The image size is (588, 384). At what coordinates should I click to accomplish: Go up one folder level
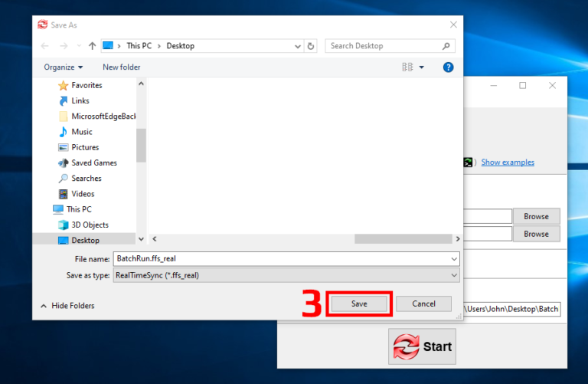(x=92, y=46)
